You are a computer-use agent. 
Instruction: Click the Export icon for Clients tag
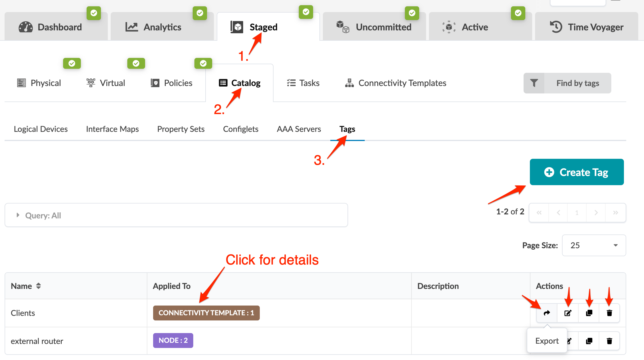coord(547,313)
